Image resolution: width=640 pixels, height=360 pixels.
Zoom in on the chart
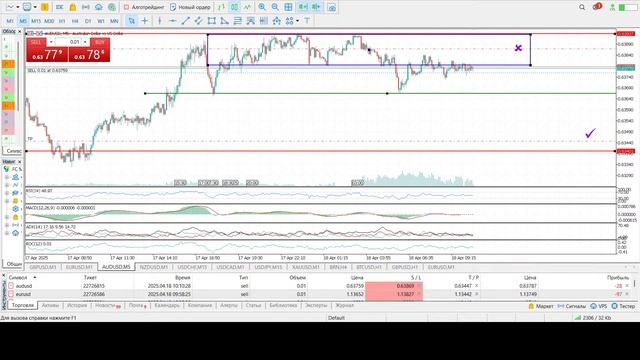(x=262, y=7)
